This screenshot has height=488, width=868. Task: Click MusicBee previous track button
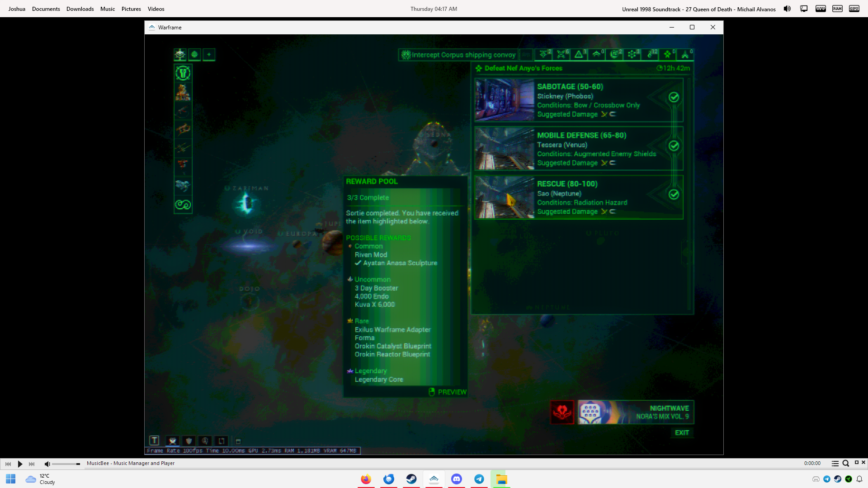tap(8, 464)
